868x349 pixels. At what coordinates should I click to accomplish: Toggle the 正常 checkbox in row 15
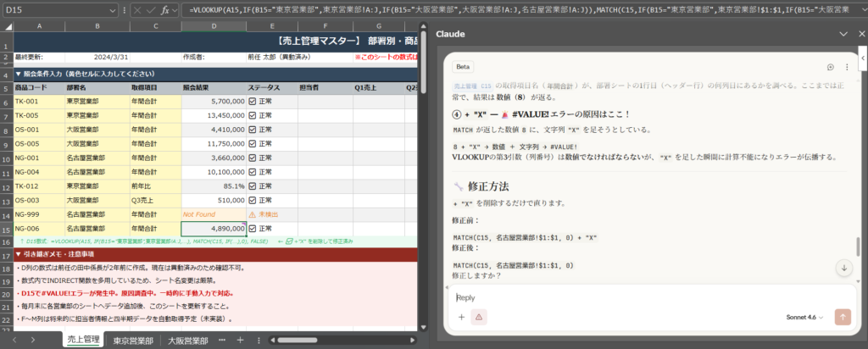tap(252, 229)
